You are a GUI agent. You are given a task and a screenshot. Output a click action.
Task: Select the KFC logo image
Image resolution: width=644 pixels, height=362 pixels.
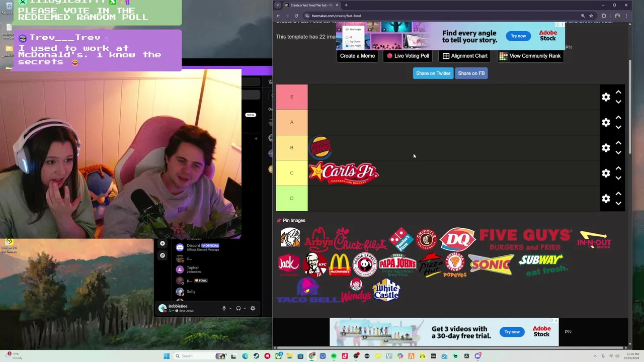point(315,265)
